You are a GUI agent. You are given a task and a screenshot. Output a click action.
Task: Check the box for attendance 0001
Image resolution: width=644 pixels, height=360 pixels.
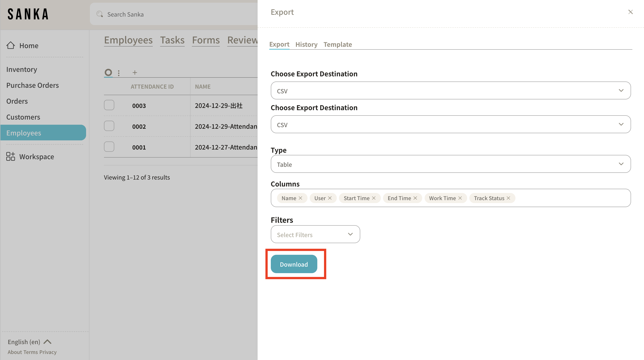click(x=109, y=147)
